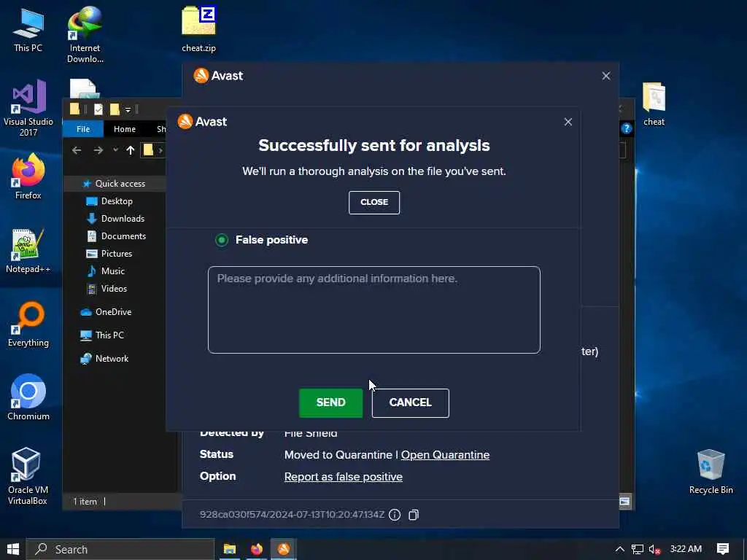747x560 pixels.
Task: Click the new folder icon in title bar
Action: [x=115, y=109]
